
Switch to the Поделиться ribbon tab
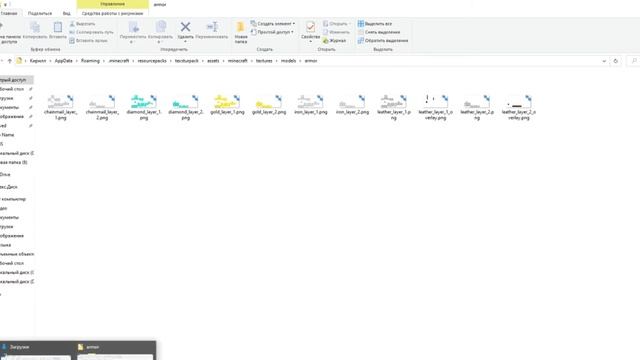[40, 13]
